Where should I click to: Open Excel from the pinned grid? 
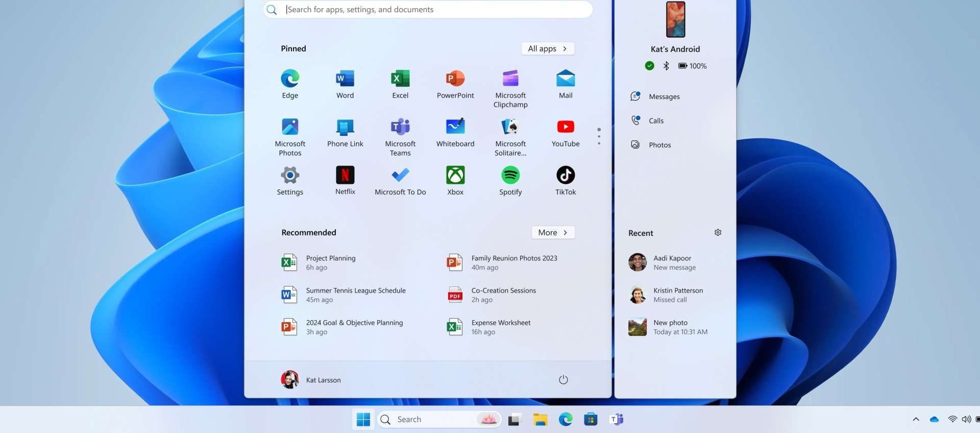tap(400, 84)
